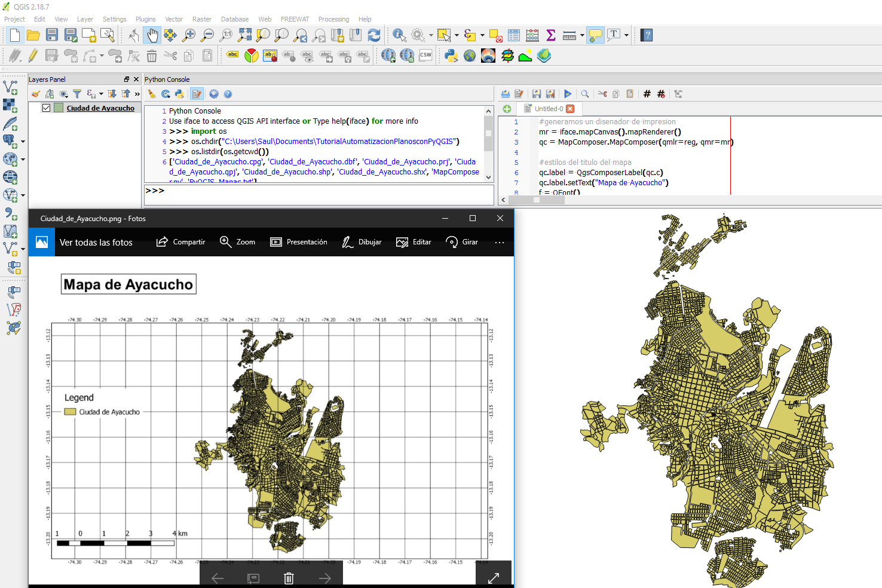Expand Run Feature Action dropdown arrow
This screenshot has width=882, height=588.
431,35
